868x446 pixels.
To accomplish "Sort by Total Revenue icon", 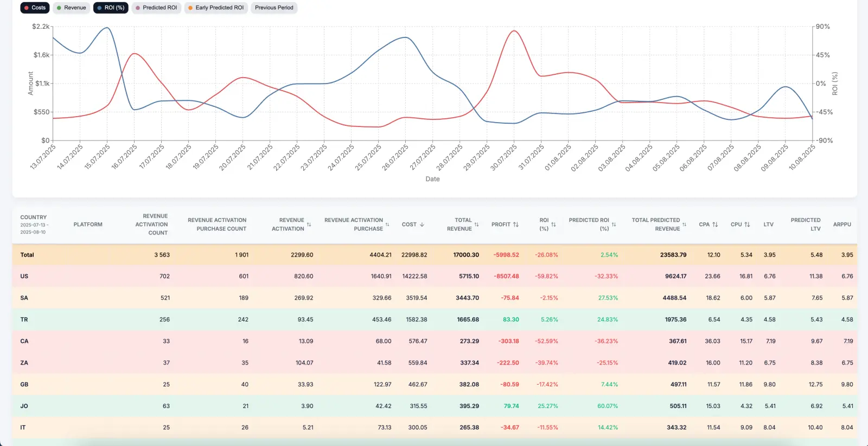I will [476, 225].
